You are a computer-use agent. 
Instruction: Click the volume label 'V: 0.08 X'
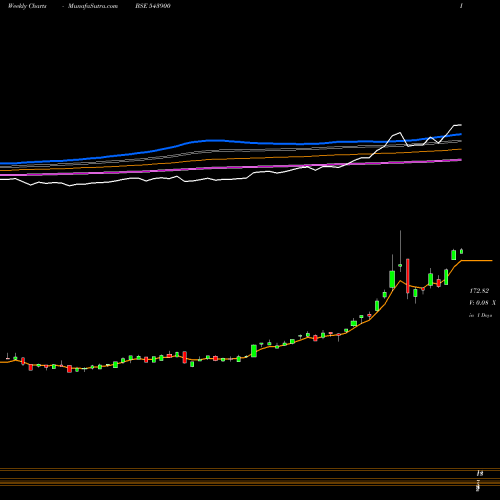pyautogui.click(x=482, y=303)
